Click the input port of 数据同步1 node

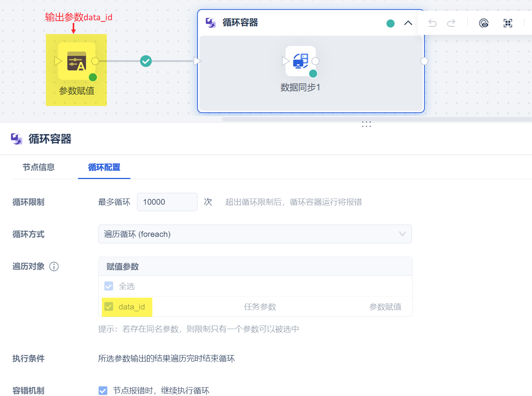coord(286,61)
